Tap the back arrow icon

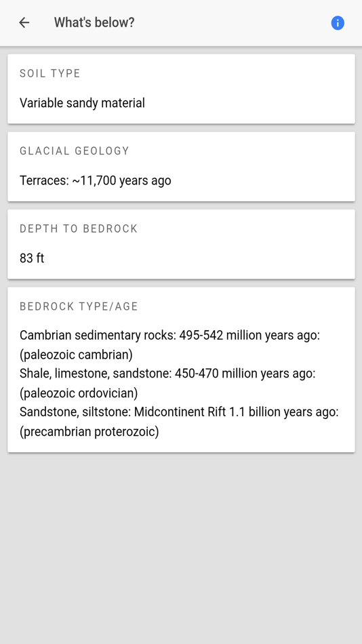click(24, 22)
